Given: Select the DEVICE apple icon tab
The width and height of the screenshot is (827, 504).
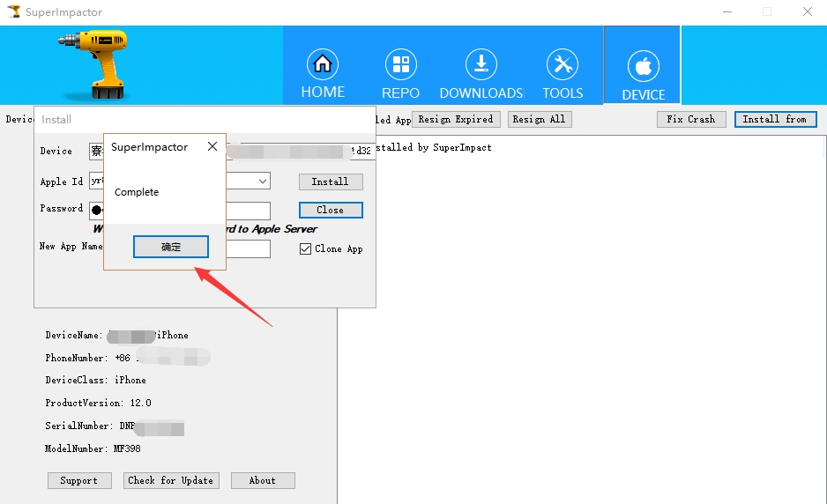Looking at the screenshot, I should point(643,66).
